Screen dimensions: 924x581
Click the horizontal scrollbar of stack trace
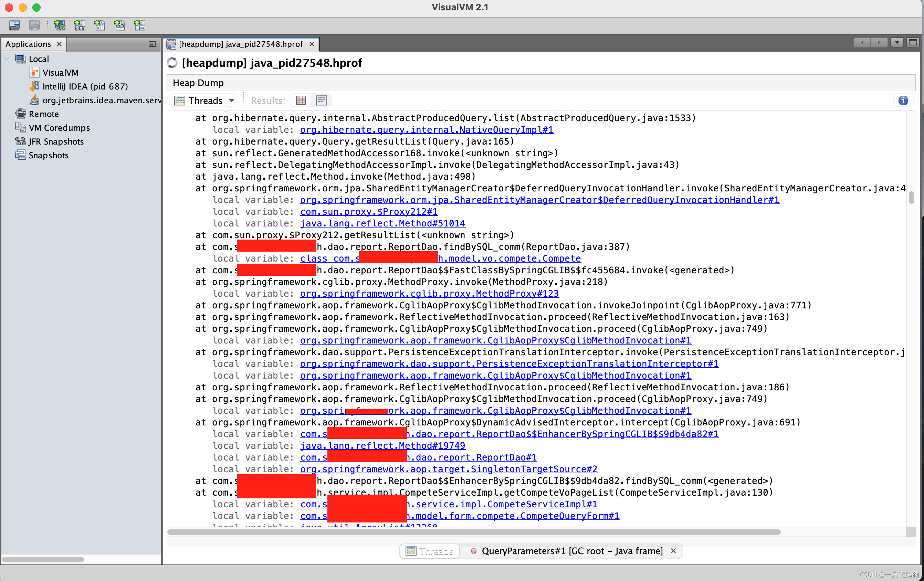click(x=473, y=532)
